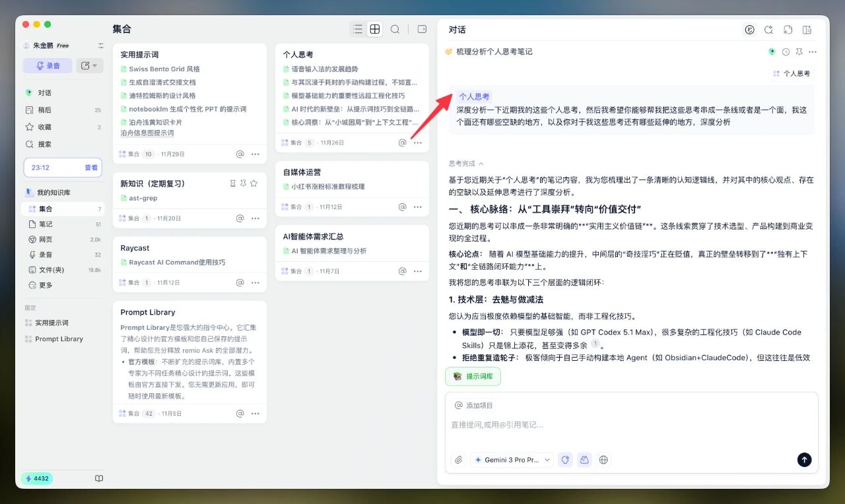Star the 新知识（定期复习）collection
The width and height of the screenshot is (845, 504).
click(254, 183)
